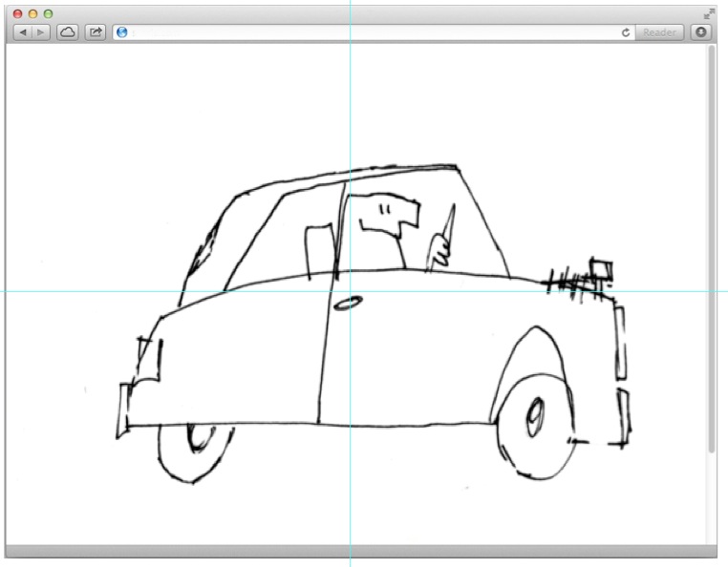728x567 pixels.
Task: Click the vertical scrollbar thumb
Action: click(x=712, y=248)
